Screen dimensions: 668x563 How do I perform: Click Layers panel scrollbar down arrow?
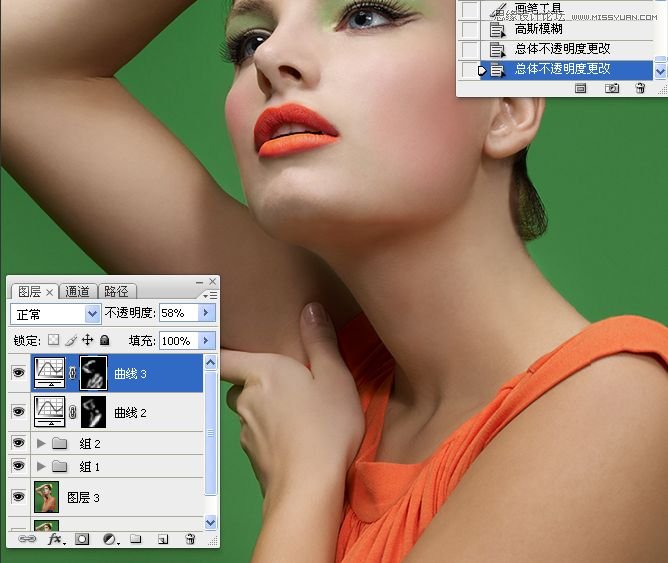[210, 522]
